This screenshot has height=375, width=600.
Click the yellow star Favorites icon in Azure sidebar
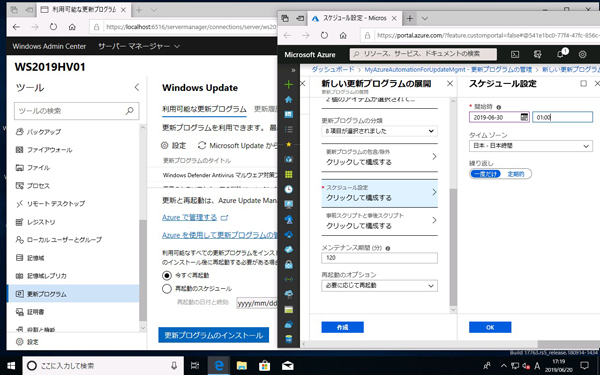click(289, 144)
